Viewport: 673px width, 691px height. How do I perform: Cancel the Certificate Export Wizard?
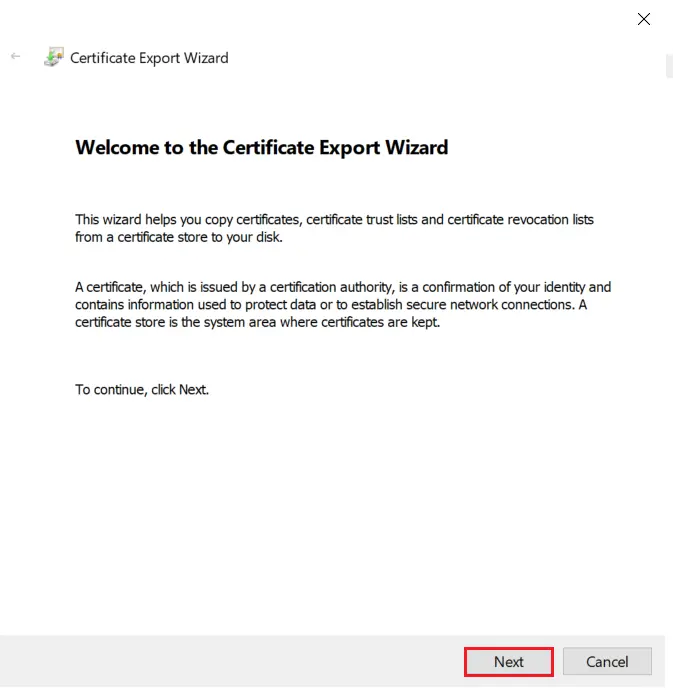pyautogui.click(x=607, y=661)
